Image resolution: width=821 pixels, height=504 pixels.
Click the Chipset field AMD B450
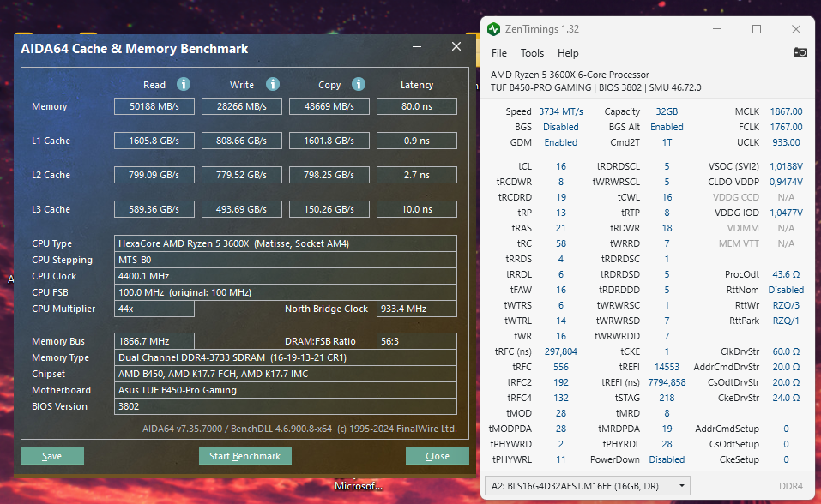pos(286,374)
